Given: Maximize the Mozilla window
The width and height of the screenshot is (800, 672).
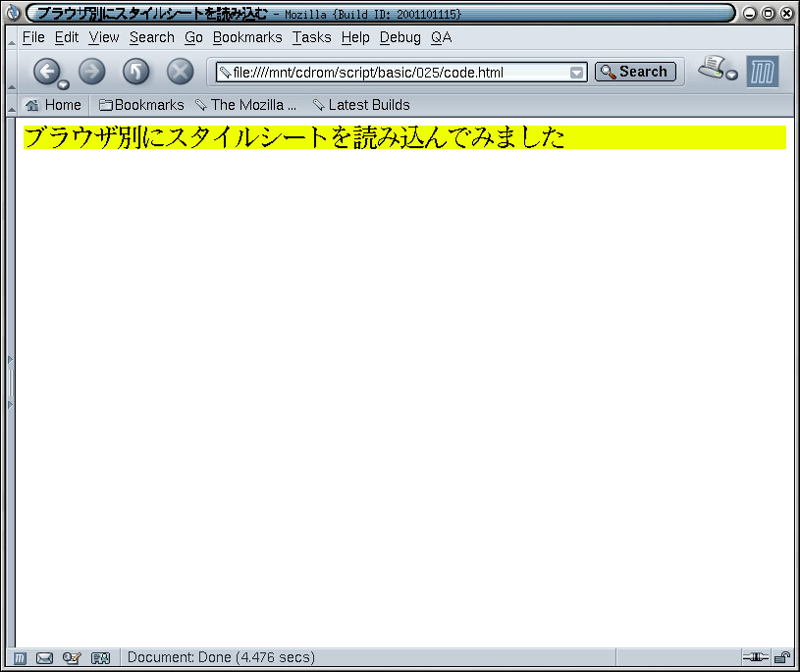Looking at the screenshot, I should tap(768, 14).
